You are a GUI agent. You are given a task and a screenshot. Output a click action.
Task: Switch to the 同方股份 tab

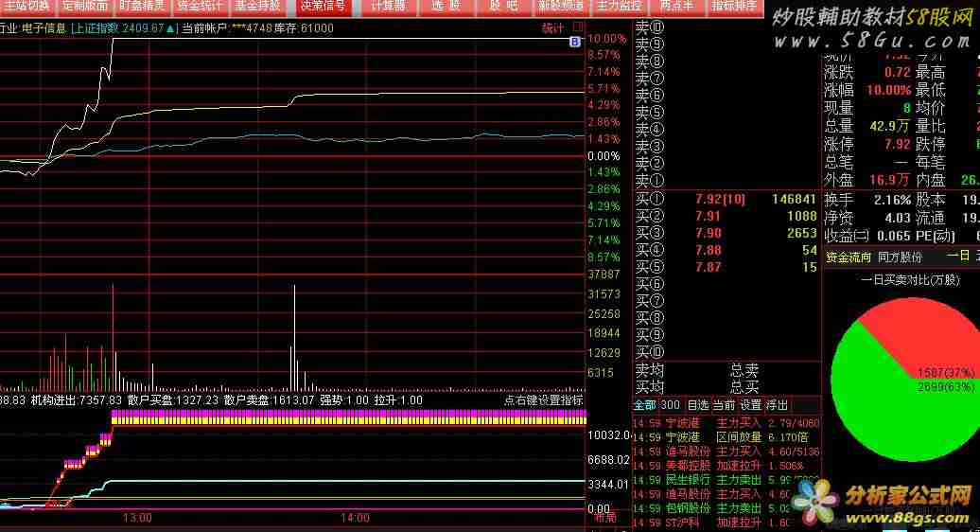click(x=901, y=257)
